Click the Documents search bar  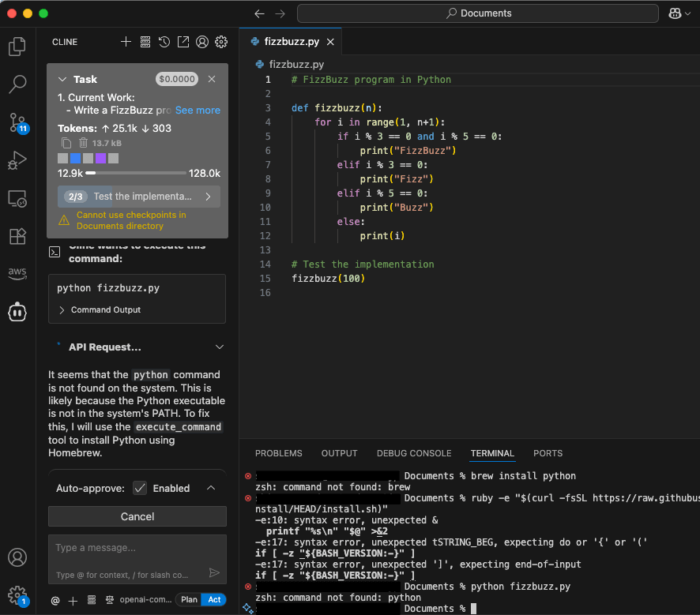point(478,13)
